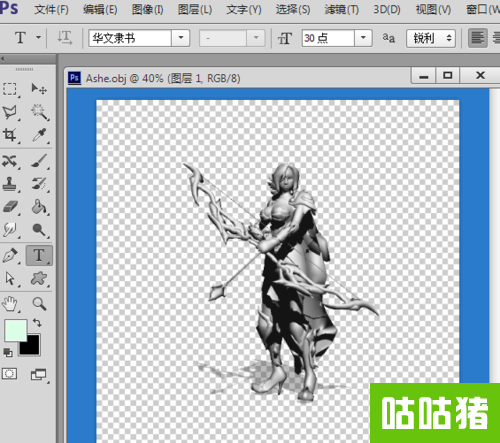Click the foreground color swatch
Image resolution: width=500 pixels, height=443 pixels.
[x=15, y=330]
